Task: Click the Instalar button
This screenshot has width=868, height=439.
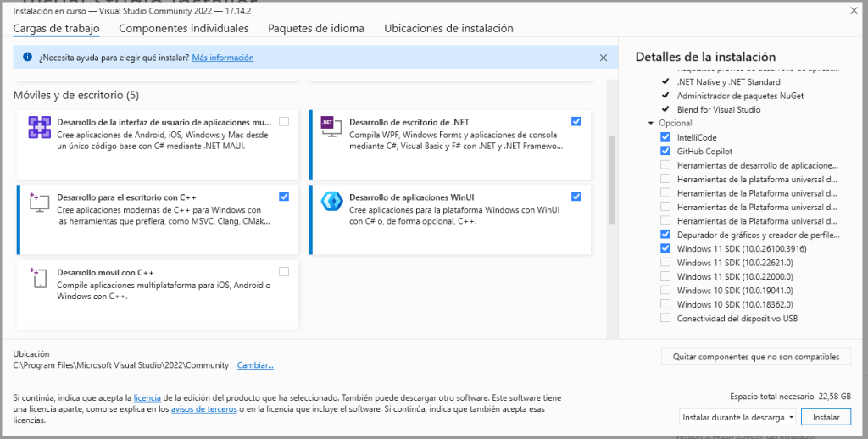Action: 826,417
